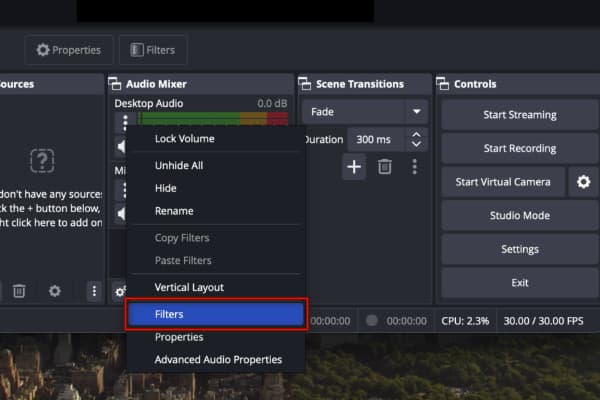Viewport: 600px width, 400px height.
Task: Enable Studio Mode
Action: tap(520, 216)
